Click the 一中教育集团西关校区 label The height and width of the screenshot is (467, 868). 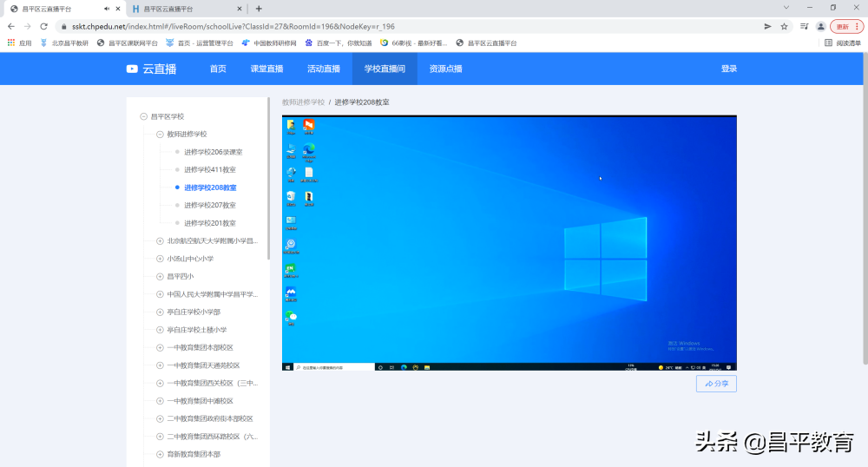pyautogui.click(x=213, y=383)
